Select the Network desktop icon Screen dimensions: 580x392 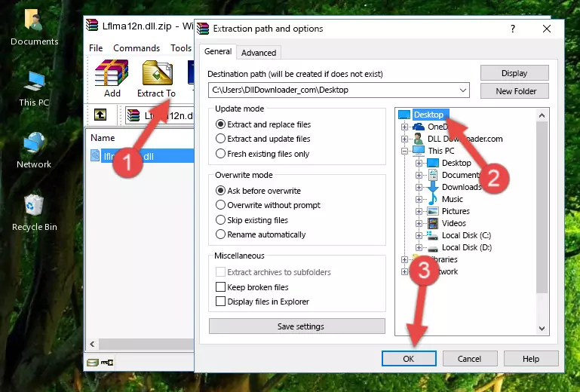[34, 142]
